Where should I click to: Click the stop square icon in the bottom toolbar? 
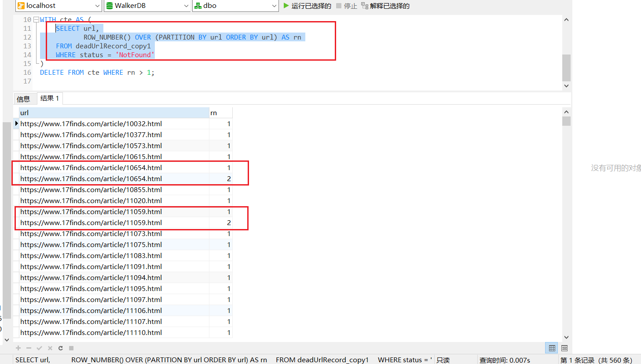[71, 348]
